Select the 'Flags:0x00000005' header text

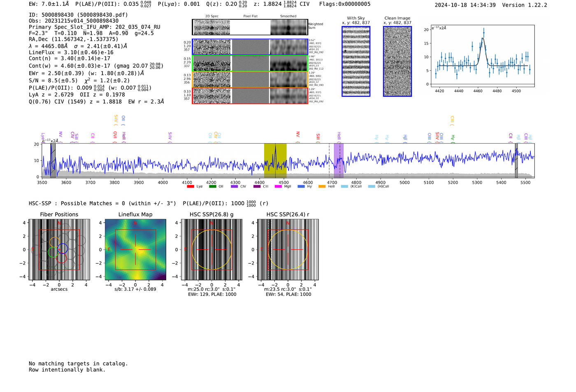(x=345, y=4)
